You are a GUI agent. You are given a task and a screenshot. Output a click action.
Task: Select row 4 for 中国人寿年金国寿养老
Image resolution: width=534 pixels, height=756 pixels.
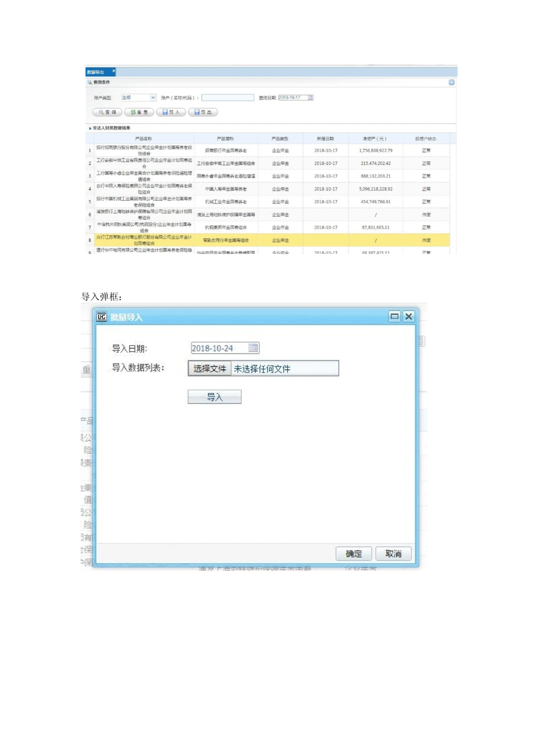[214, 189]
